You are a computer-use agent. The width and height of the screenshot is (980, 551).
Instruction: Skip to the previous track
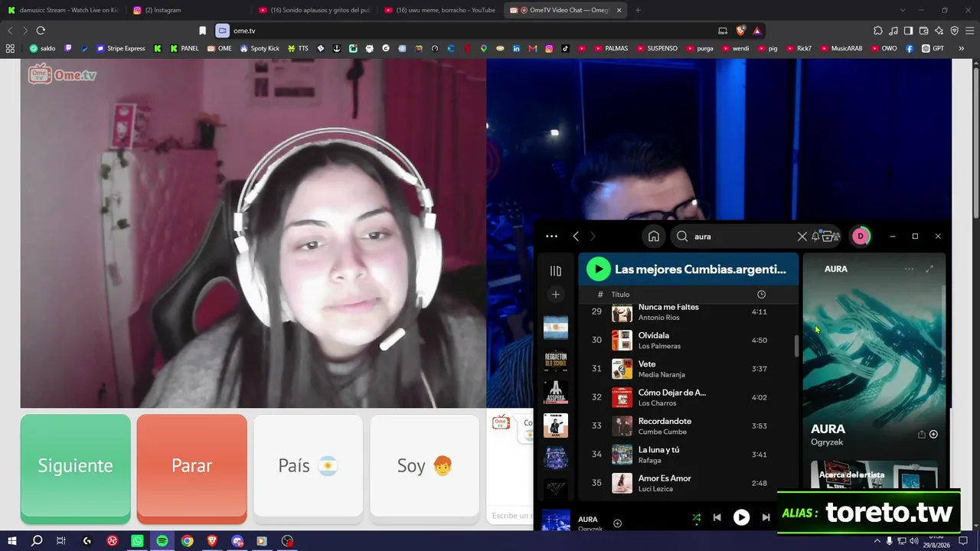(717, 518)
